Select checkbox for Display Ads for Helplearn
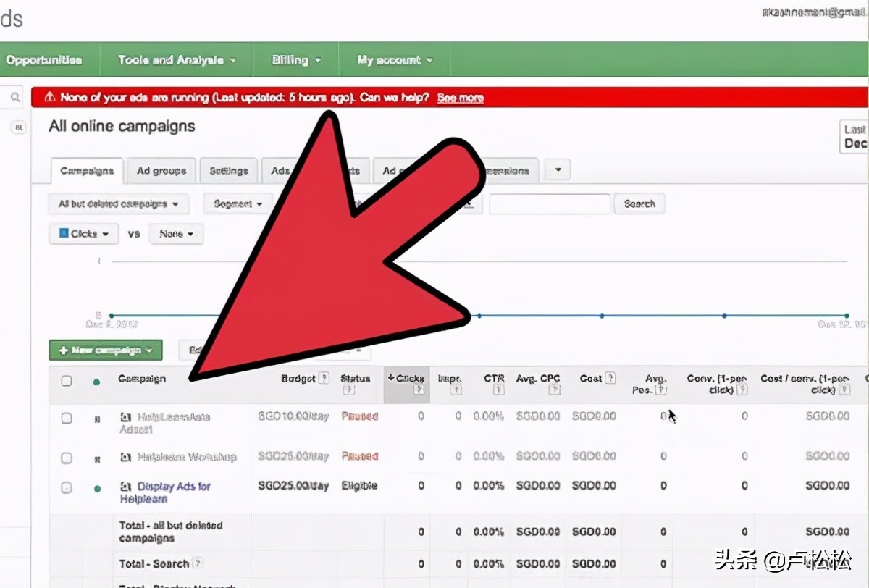 click(67, 488)
